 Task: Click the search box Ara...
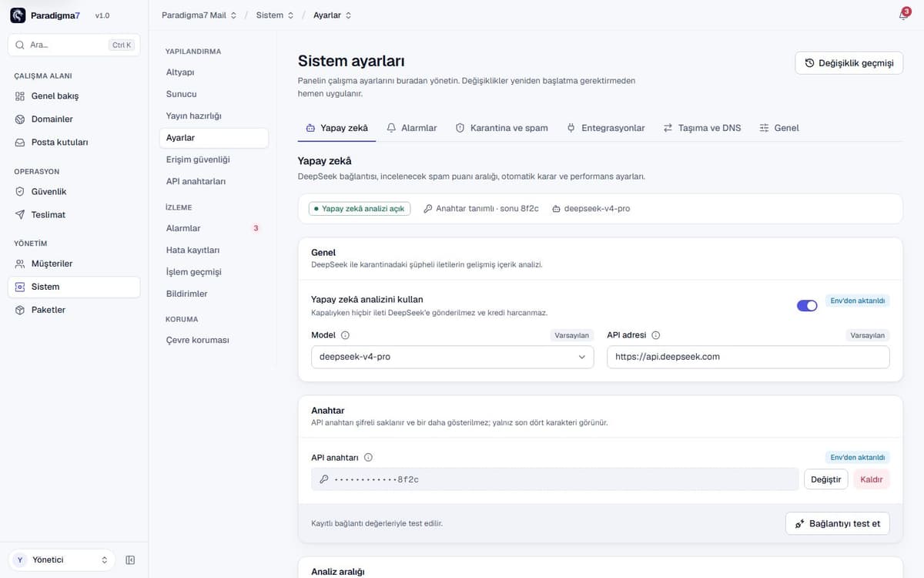(x=74, y=45)
